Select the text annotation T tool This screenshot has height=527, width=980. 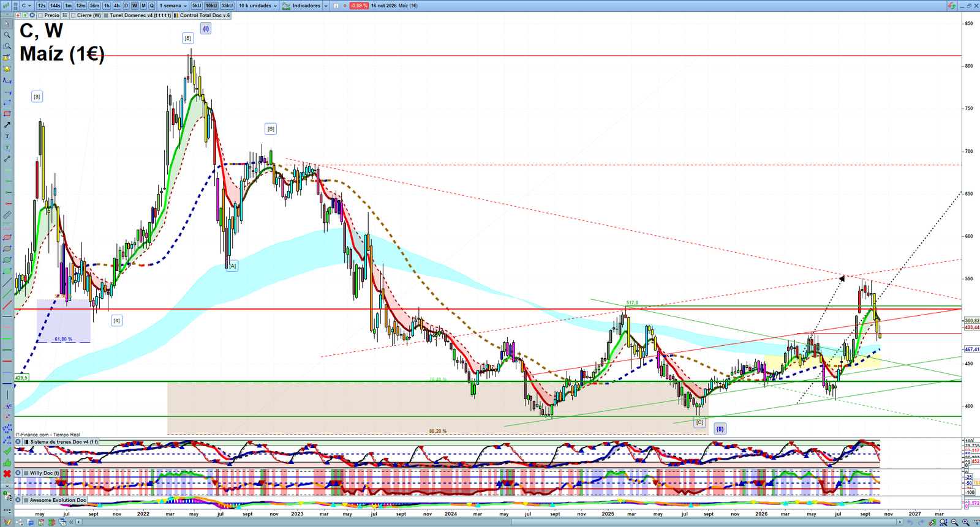click(x=7, y=136)
